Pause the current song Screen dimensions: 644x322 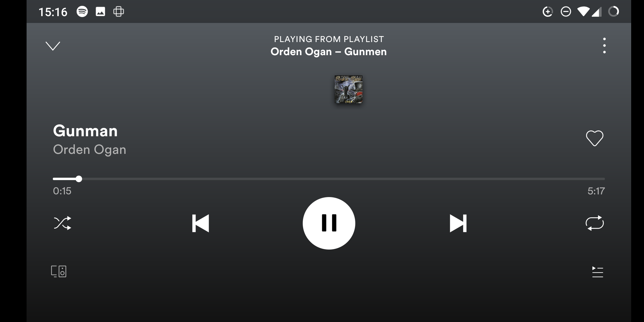(x=329, y=223)
